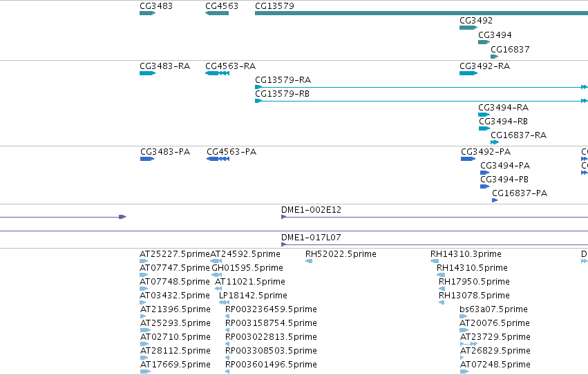
Task: Select the CG3494-PA protein glyph
Action: [484, 173]
